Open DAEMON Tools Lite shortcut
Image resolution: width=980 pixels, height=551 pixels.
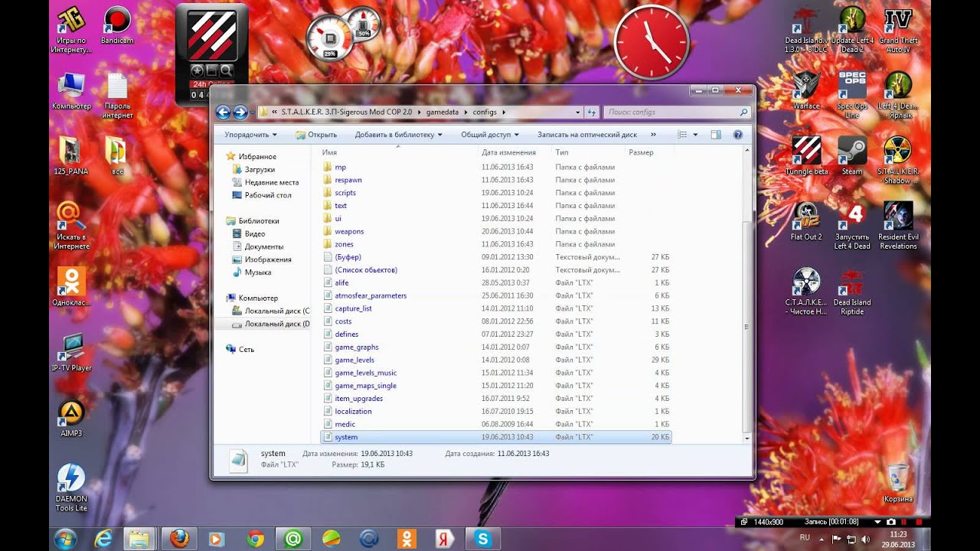[x=71, y=487]
